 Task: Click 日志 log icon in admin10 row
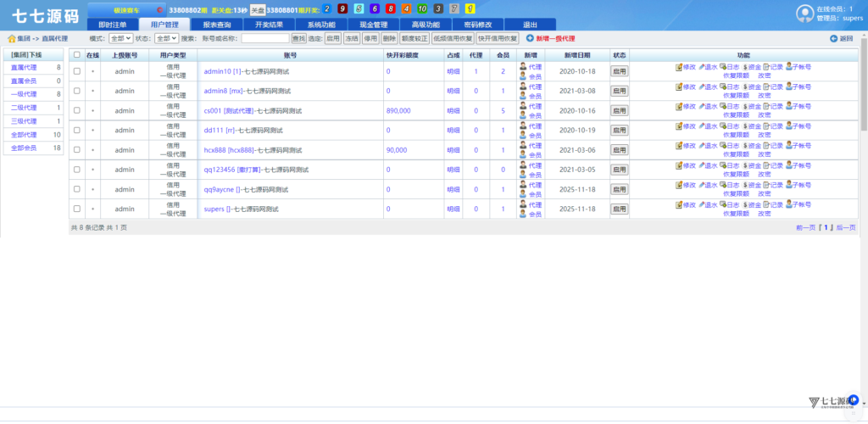722,67
